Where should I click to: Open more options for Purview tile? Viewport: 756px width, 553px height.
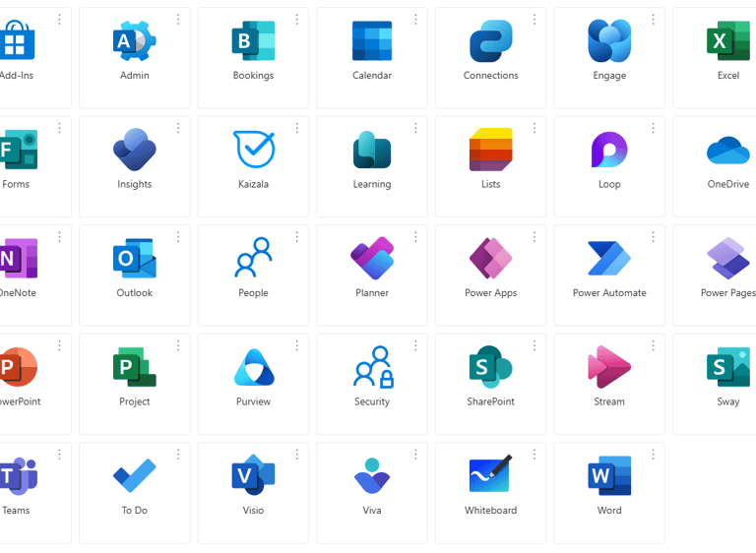297,345
